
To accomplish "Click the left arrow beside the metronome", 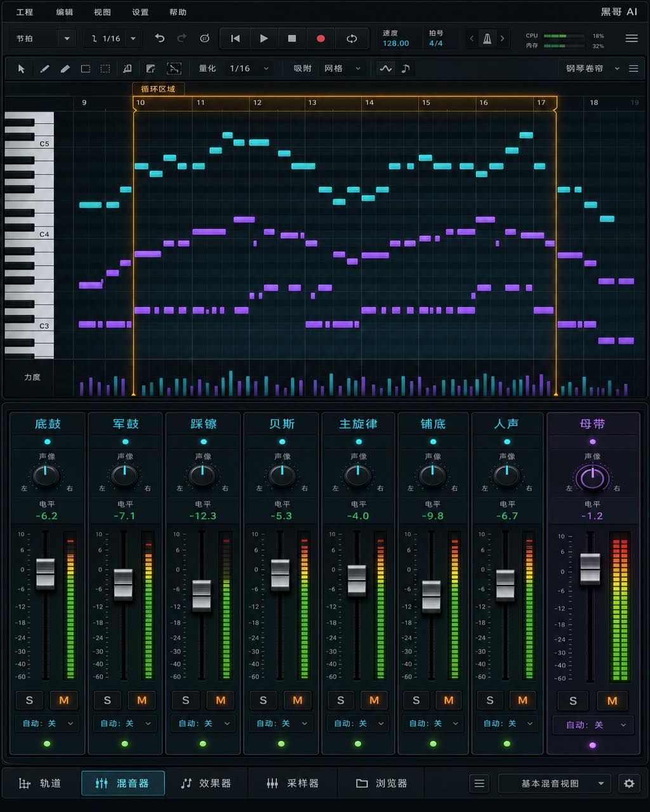I will tap(472, 39).
